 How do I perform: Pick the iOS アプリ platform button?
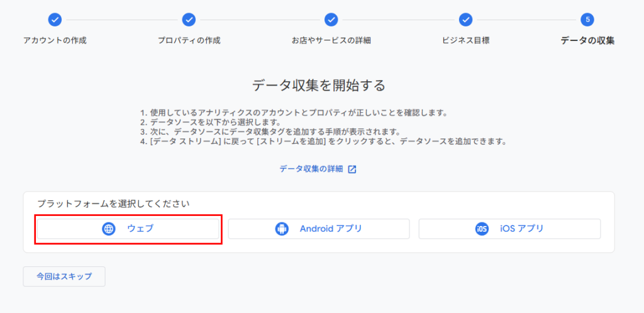(x=509, y=229)
